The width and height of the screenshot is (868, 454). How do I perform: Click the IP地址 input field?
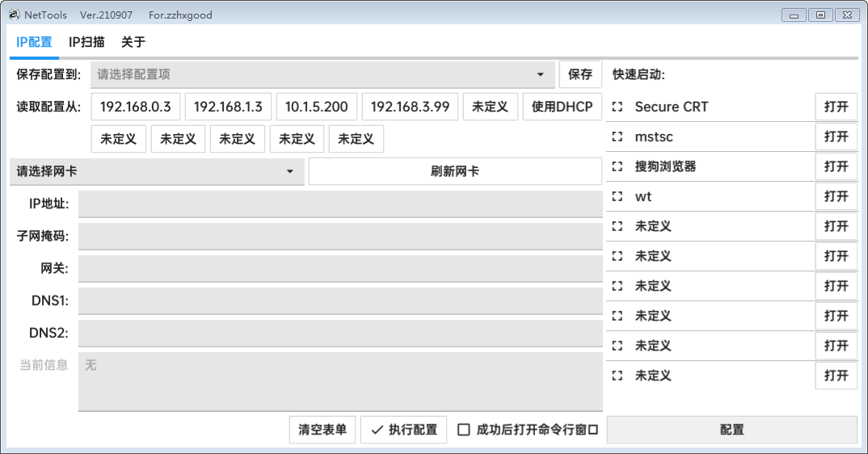pyautogui.click(x=340, y=204)
